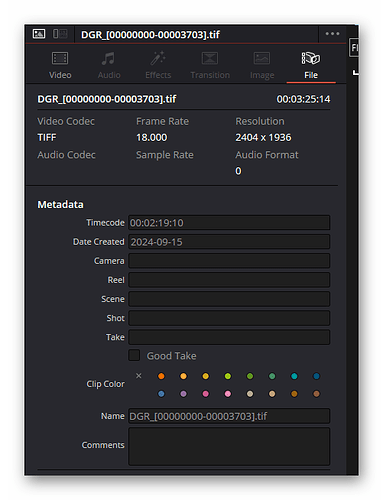Select the pink clip color swatch
Viewport: 383px width, 500px height.
[228, 394]
